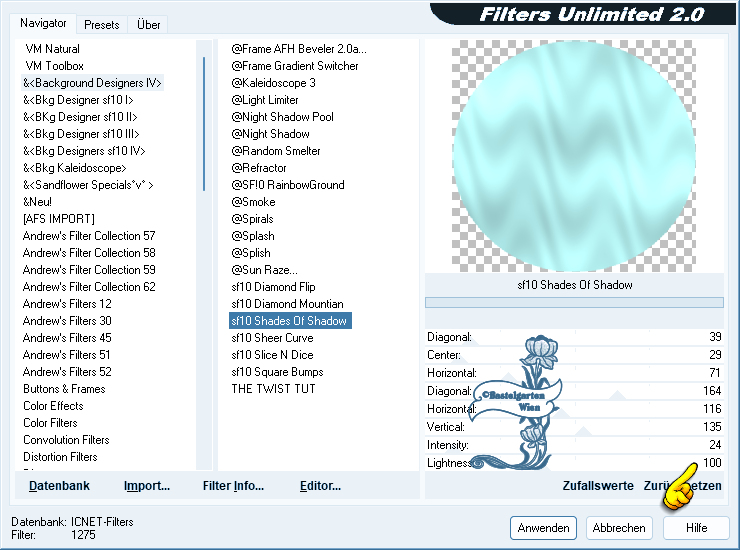Choose @Kaleidoscope 3 filter

(273, 83)
